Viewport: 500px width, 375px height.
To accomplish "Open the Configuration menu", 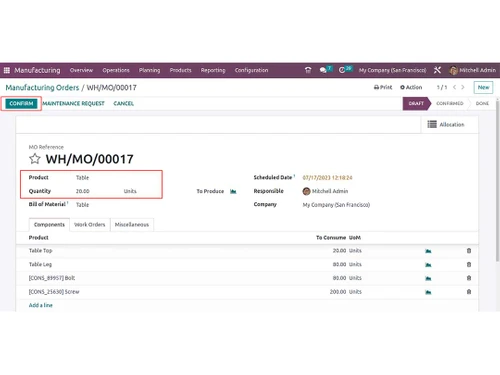I will pyautogui.click(x=251, y=70).
